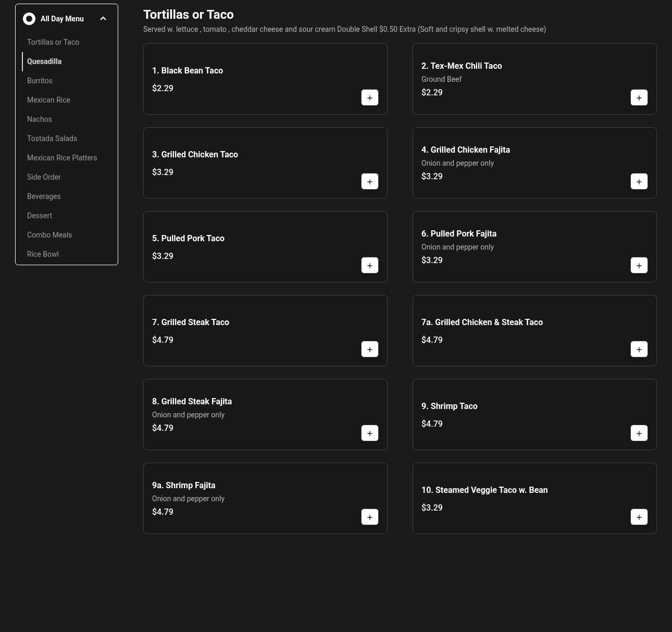
Task: Click the All Day Menu circle icon
Action: click(29, 19)
